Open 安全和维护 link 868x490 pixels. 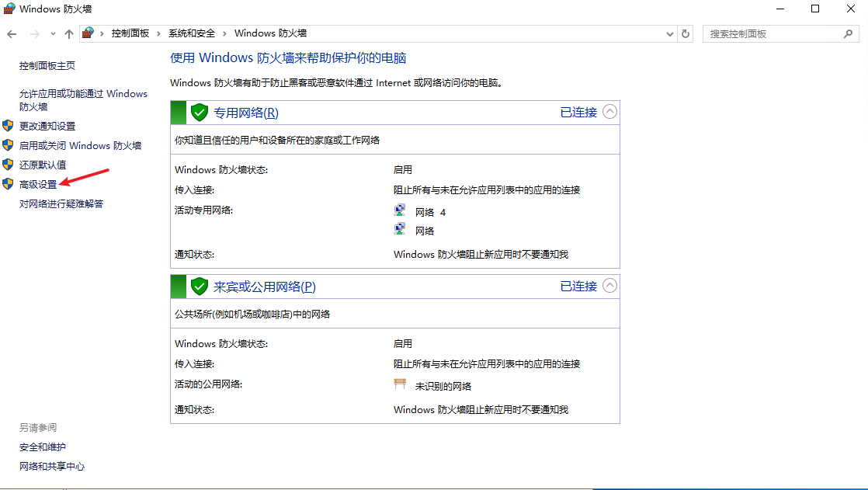pos(43,447)
